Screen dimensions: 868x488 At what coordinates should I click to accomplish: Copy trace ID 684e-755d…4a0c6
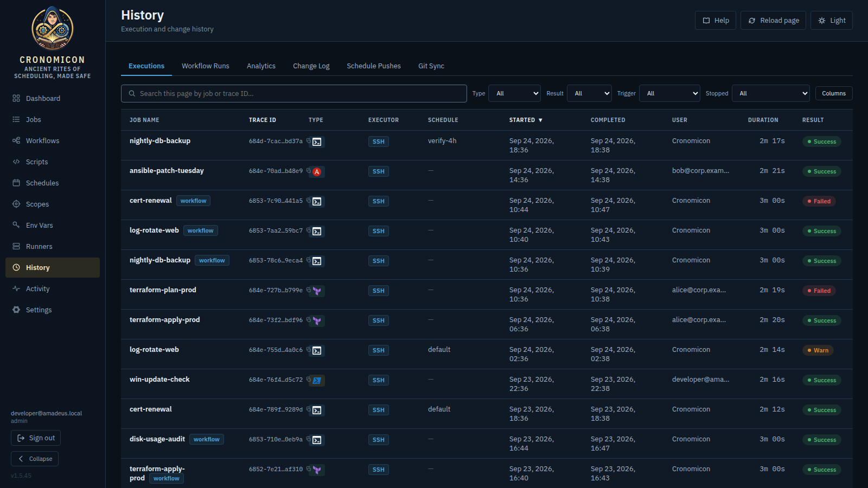309,349
